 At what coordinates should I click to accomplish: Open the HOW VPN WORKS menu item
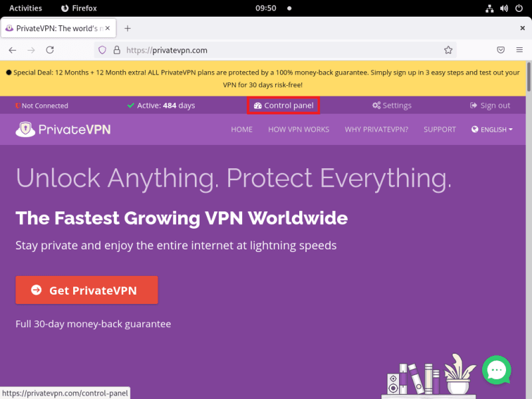[x=299, y=130]
